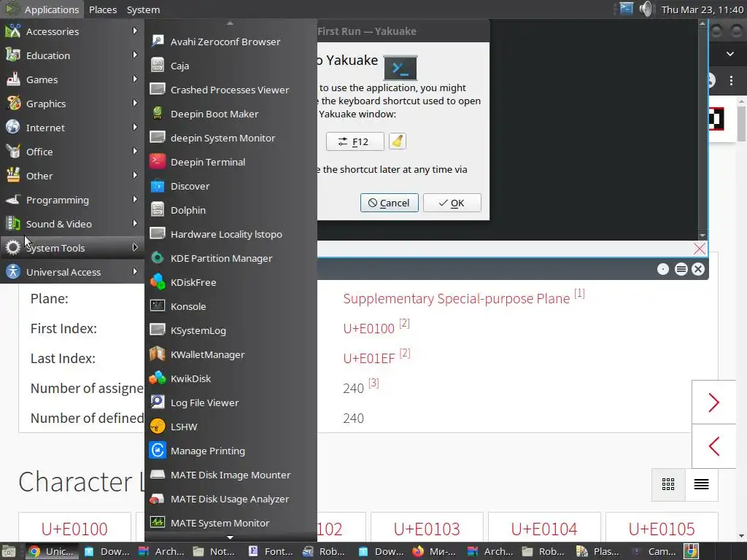Open KDiskFree icon

(158, 282)
